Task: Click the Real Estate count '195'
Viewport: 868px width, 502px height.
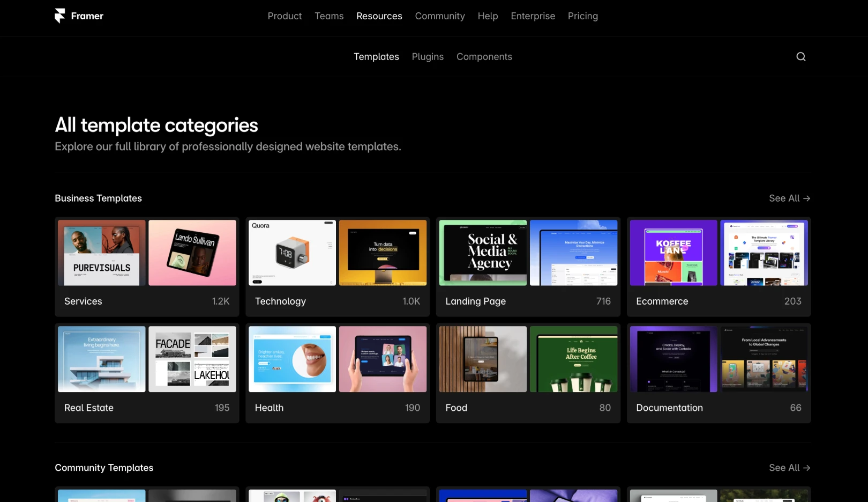Action: [222, 408]
